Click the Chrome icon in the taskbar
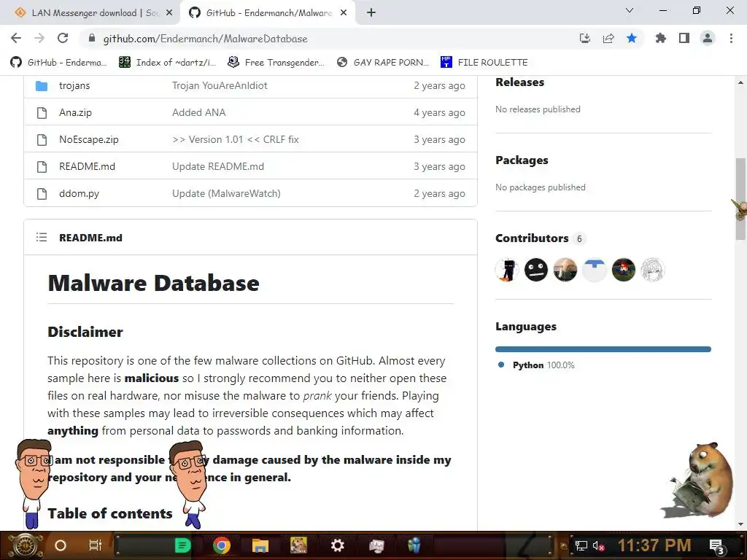This screenshot has width=747, height=560. click(222, 545)
